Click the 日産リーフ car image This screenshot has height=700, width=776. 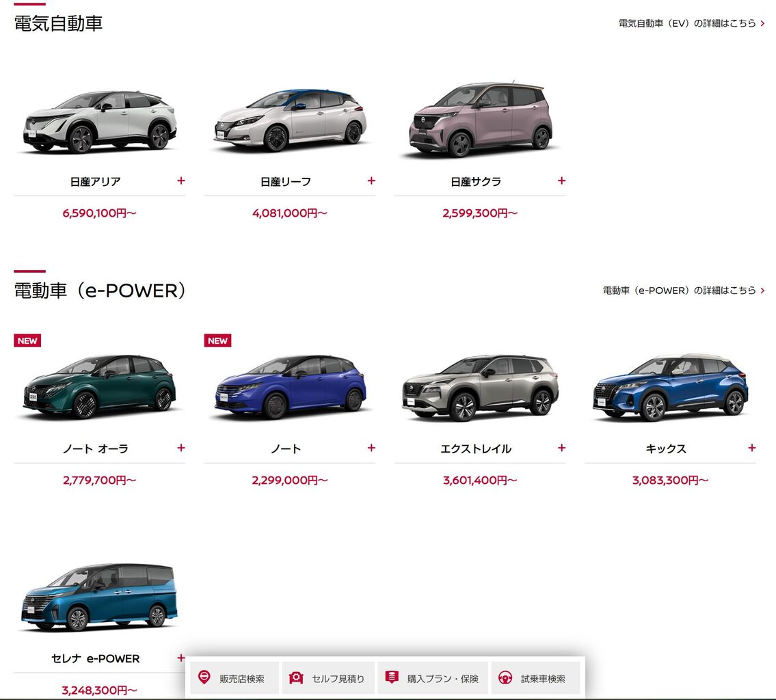pyautogui.click(x=290, y=120)
